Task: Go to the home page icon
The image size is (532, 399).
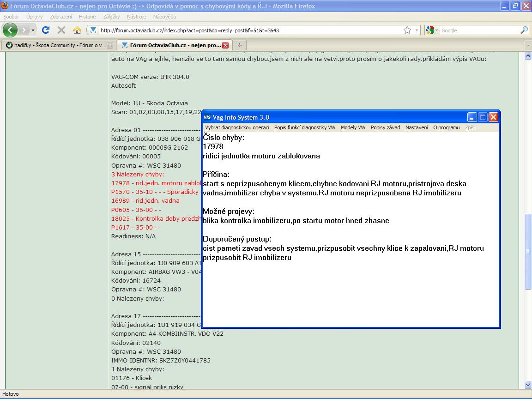Action: tap(77, 30)
